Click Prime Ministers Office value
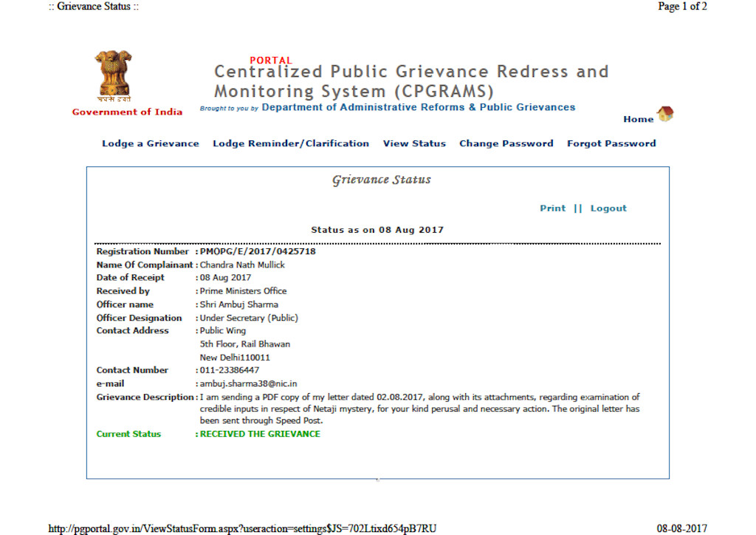 (x=244, y=291)
